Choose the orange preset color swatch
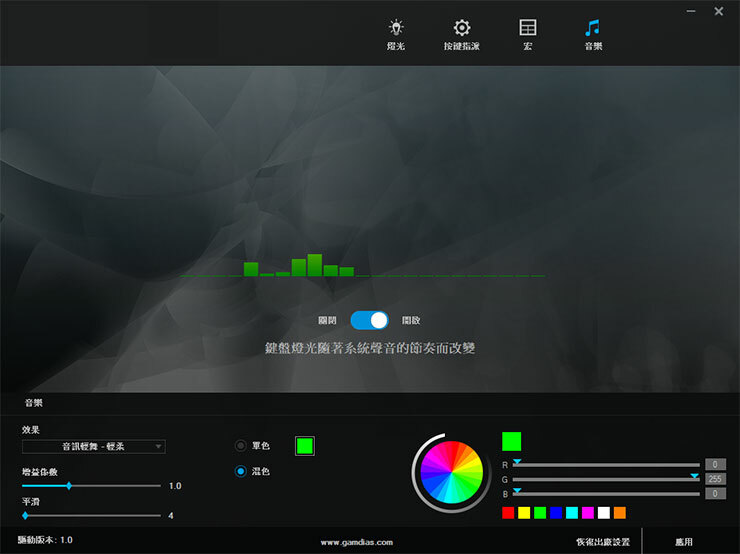The width and height of the screenshot is (740, 554). pos(620,512)
